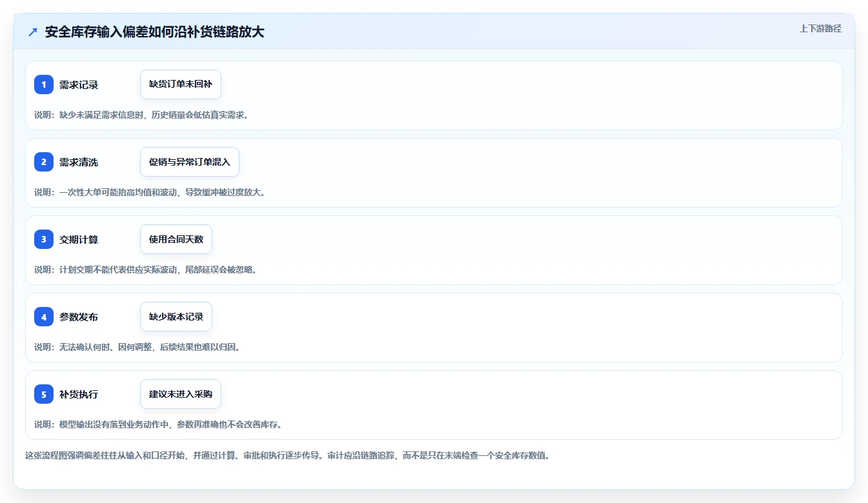Click the 需求清洗 step label
The image size is (868, 503).
(x=79, y=162)
